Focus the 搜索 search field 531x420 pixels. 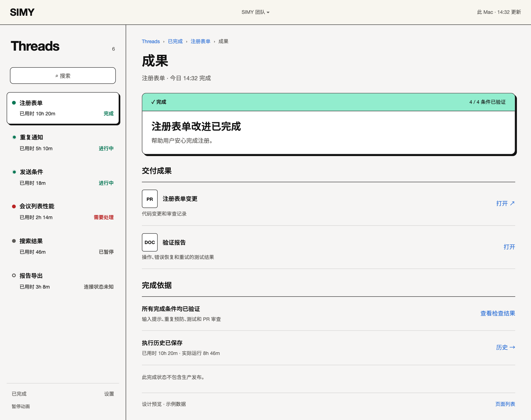click(63, 76)
